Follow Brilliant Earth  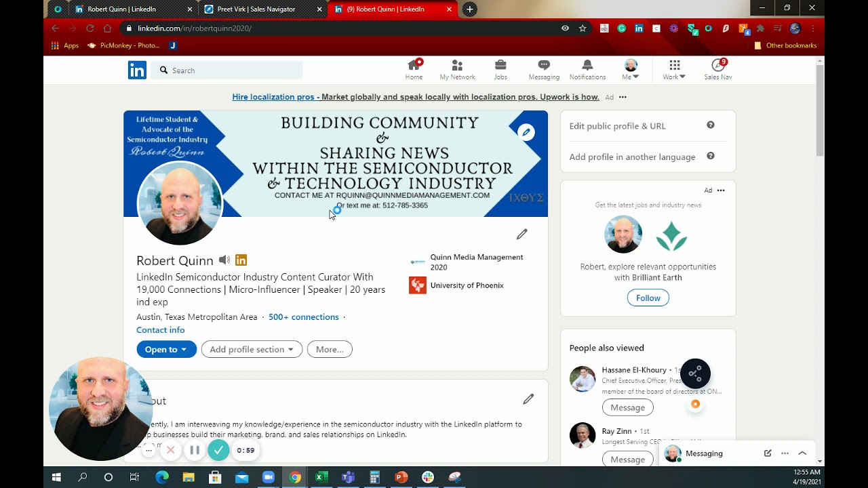click(648, 298)
